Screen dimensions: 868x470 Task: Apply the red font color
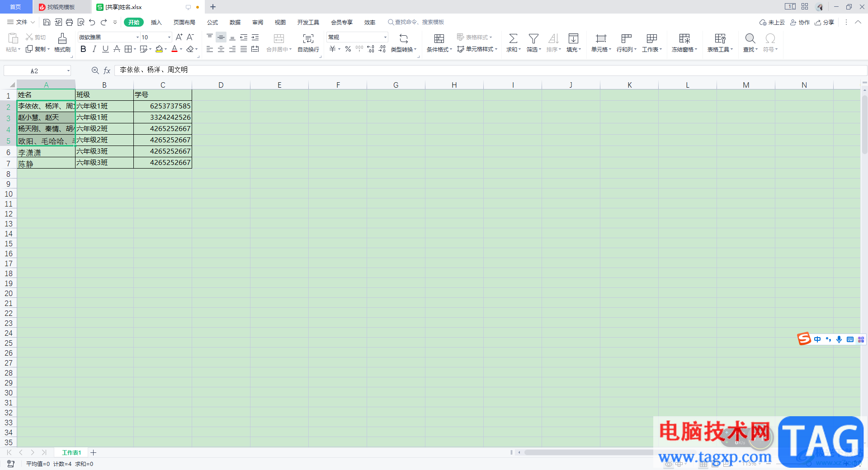click(175, 49)
